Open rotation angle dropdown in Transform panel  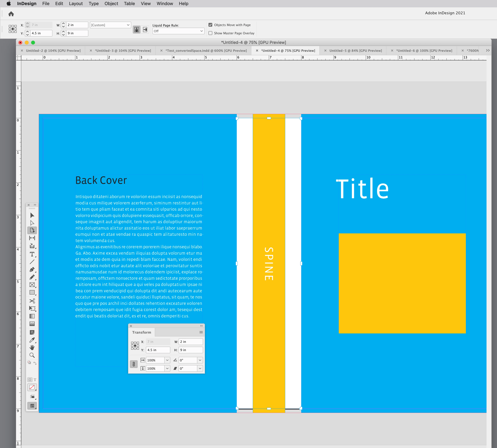click(200, 360)
